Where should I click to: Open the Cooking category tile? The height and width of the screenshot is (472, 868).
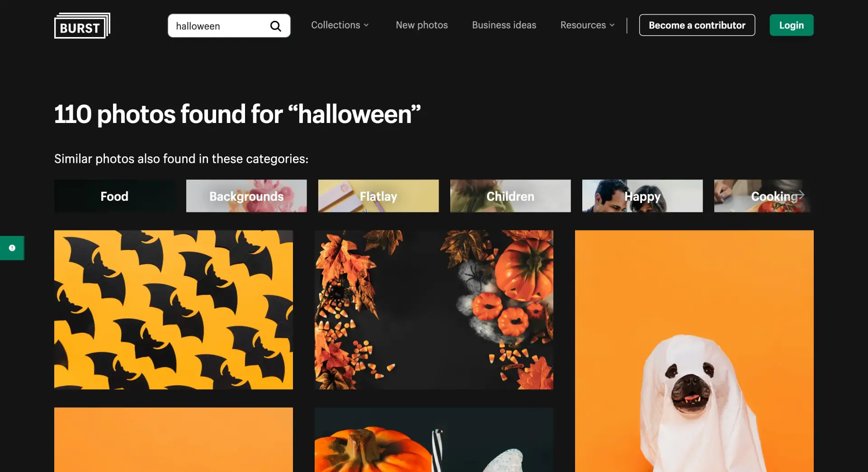click(x=764, y=196)
